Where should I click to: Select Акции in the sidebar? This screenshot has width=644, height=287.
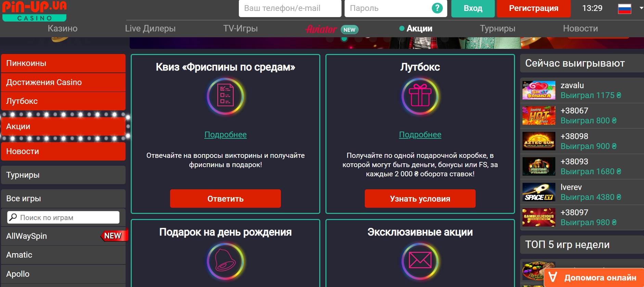coord(63,126)
